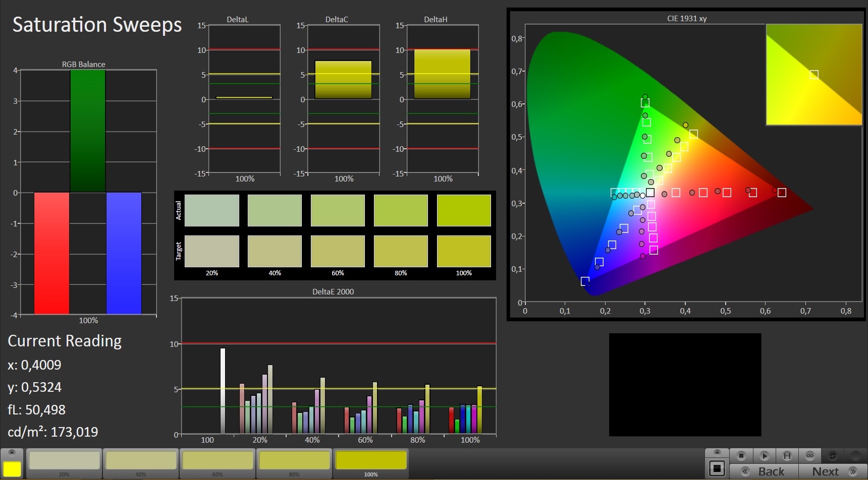Select the 60% saturation patch in bottom strip
Image resolution: width=868 pixels, height=480 pixels.
coord(218,464)
